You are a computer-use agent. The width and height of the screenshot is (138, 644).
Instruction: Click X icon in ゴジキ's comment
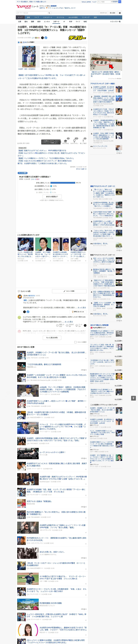pos(24,312)
